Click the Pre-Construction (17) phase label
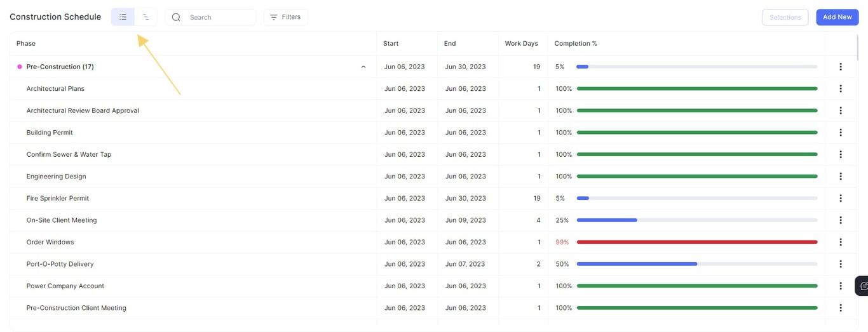868x332 pixels. (60, 67)
